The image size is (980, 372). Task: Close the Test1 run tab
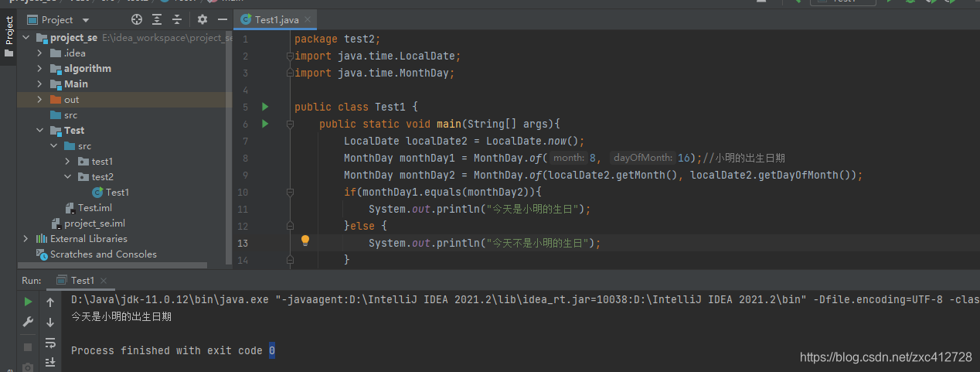pyautogui.click(x=104, y=281)
